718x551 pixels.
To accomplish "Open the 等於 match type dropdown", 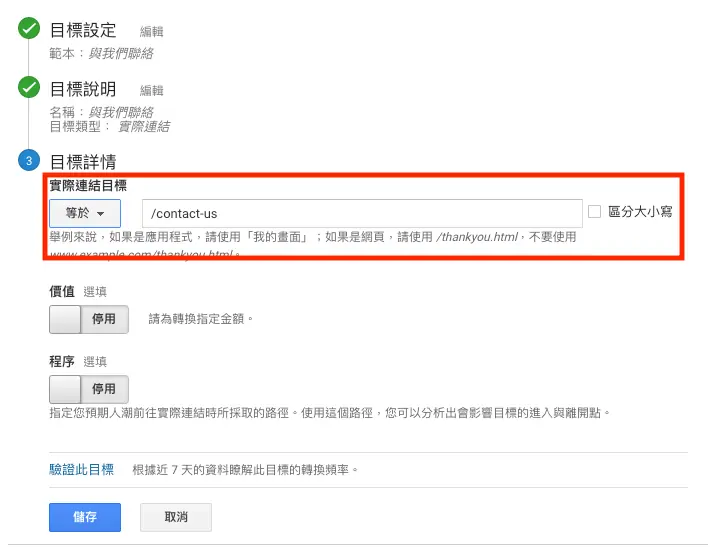I will pos(85,213).
